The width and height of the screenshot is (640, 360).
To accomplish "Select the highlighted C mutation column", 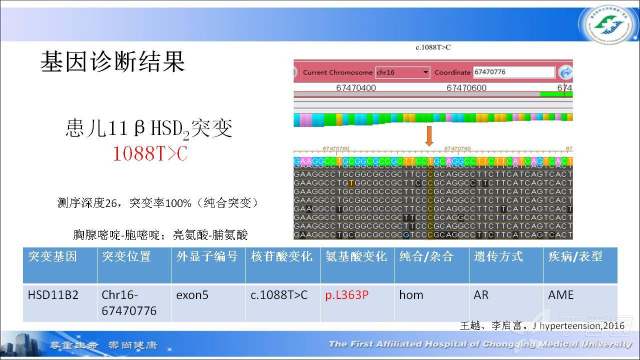I will click(x=430, y=198).
